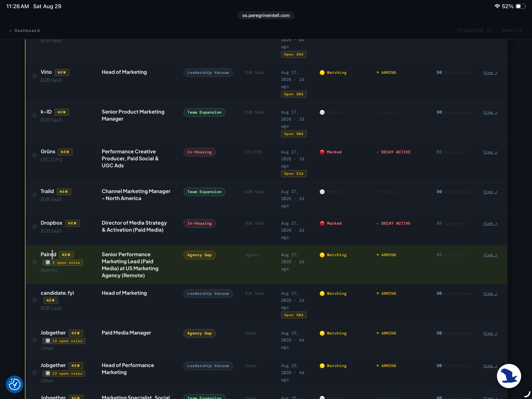Star the k-ID row

point(35,116)
